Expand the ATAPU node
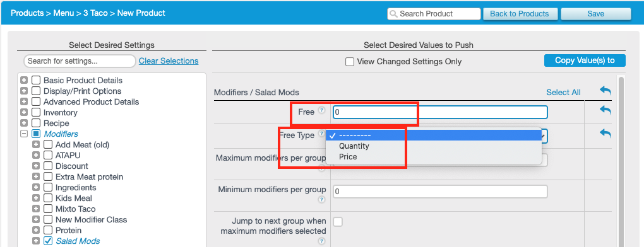 pos(36,155)
